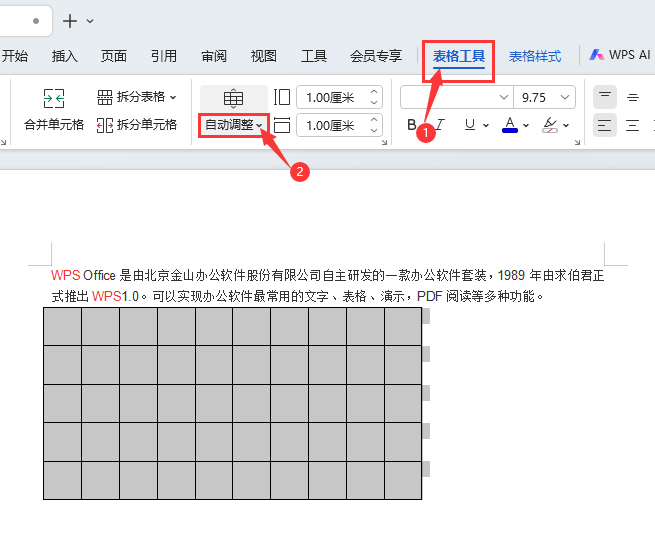Switch to the 表格工具 tab
This screenshot has height=549, width=655.
(459, 56)
